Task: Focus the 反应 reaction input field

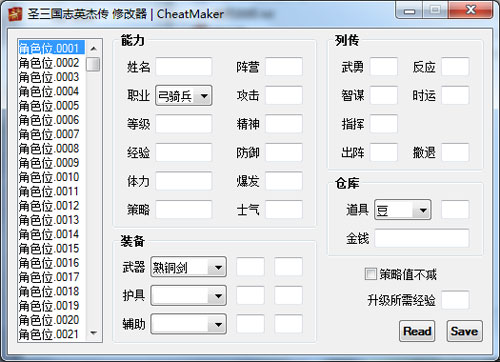Action: click(455, 67)
